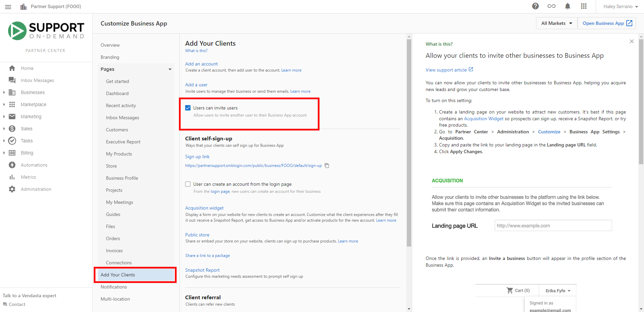Viewport: 644px width, 312px height.
Task: Click into the Landing page URL field
Action: coord(553,225)
